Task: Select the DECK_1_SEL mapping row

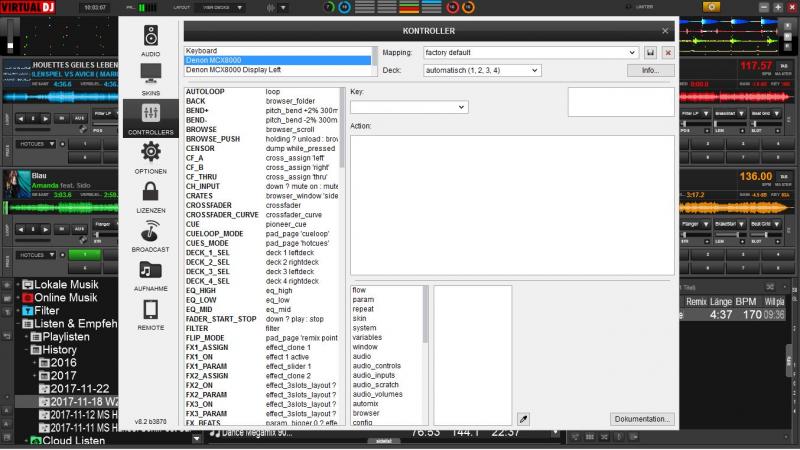Action: tap(262, 253)
